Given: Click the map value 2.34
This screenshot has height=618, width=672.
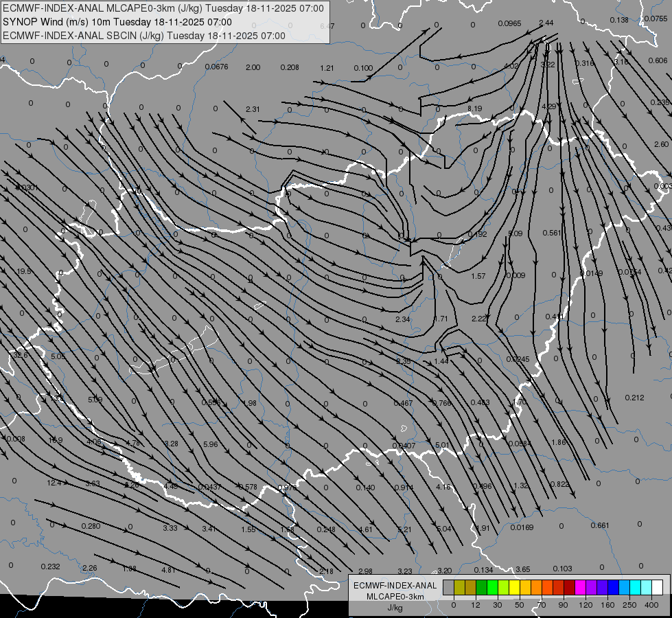Looking at the screenshot, I should [402, 319].
